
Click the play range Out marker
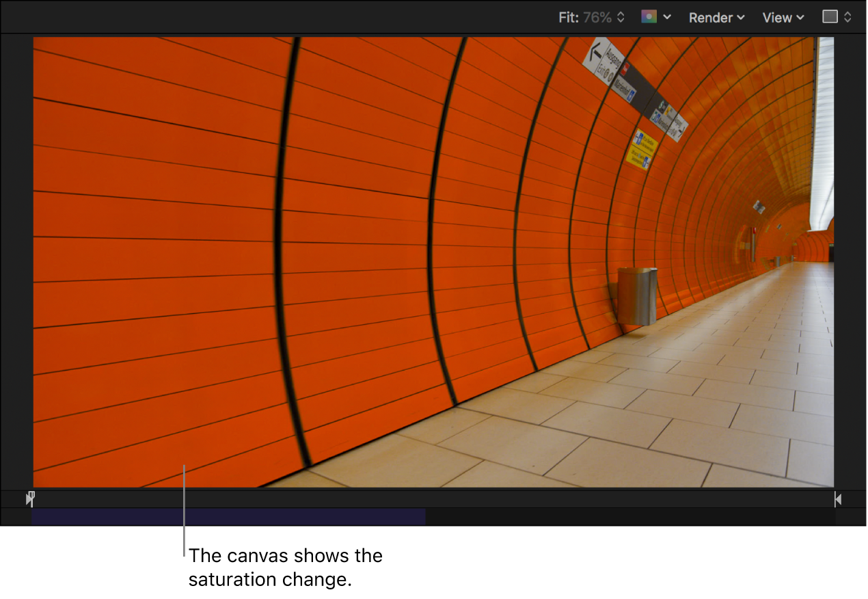[838, 498]
